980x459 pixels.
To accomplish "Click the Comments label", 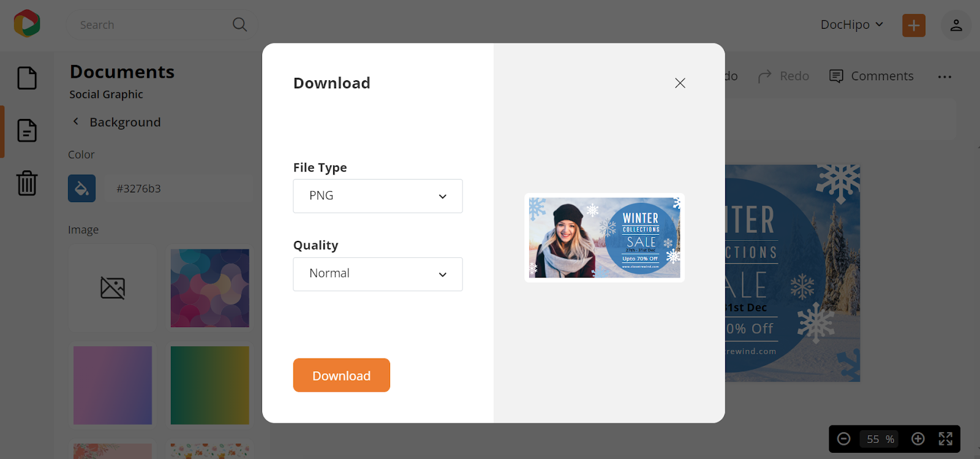I will 882,76.
